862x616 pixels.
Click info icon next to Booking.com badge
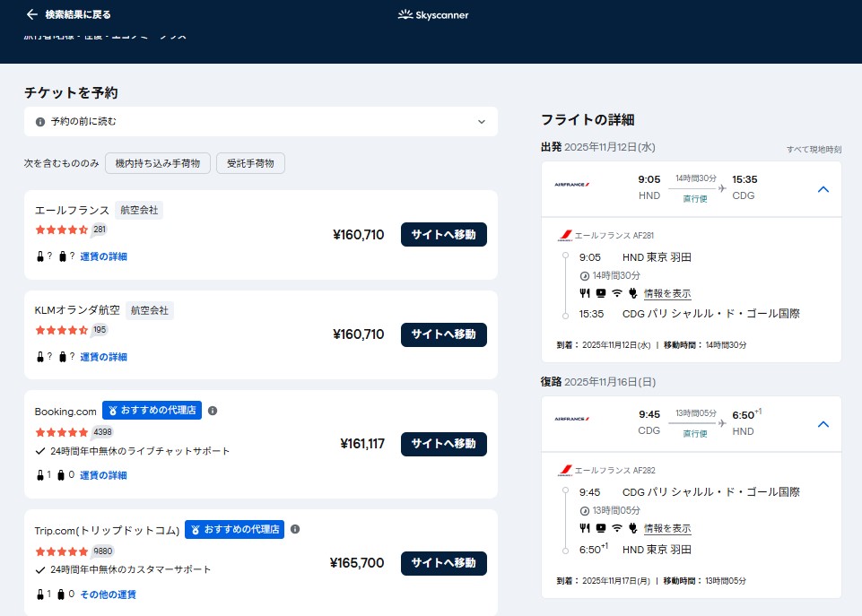pos(213,411)
